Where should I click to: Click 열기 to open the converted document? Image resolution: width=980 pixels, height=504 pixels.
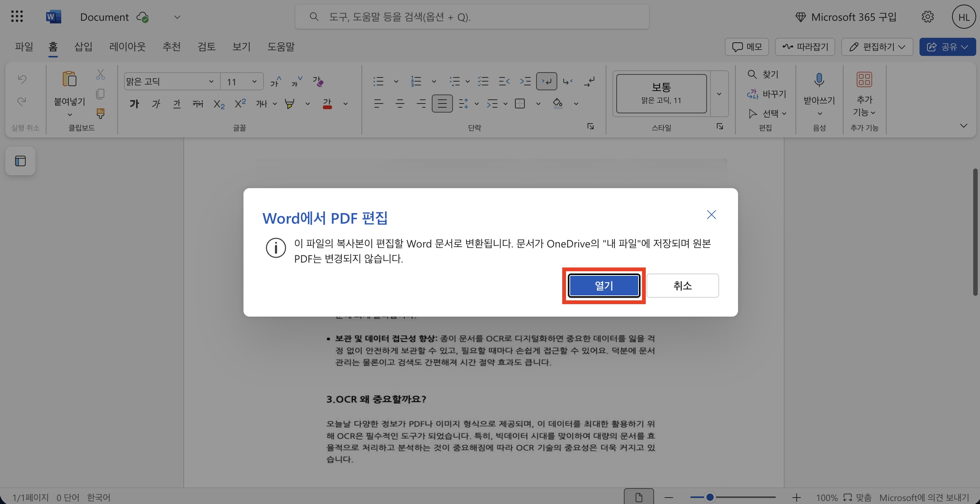click(x=603, y=286)
